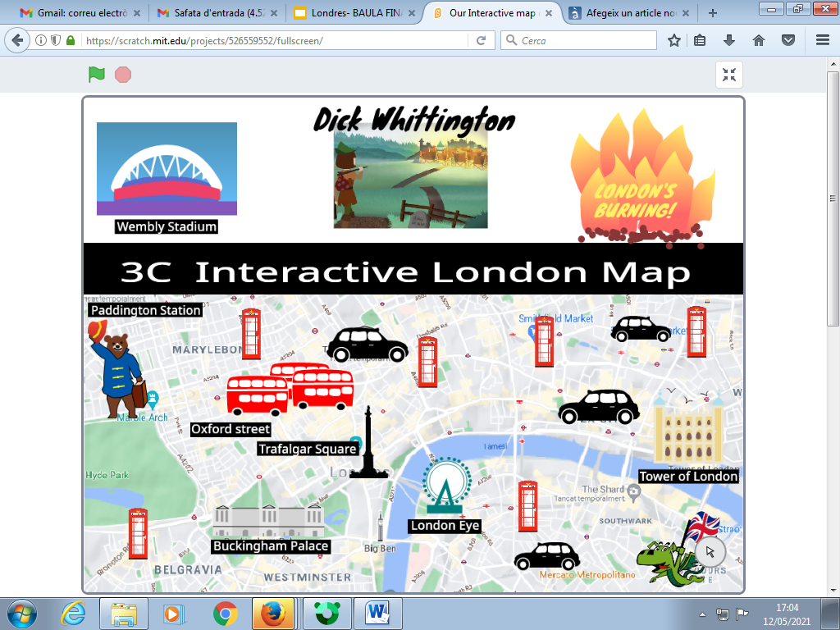
Task: Reload the page with the refresh button
Action: (481, 40)
